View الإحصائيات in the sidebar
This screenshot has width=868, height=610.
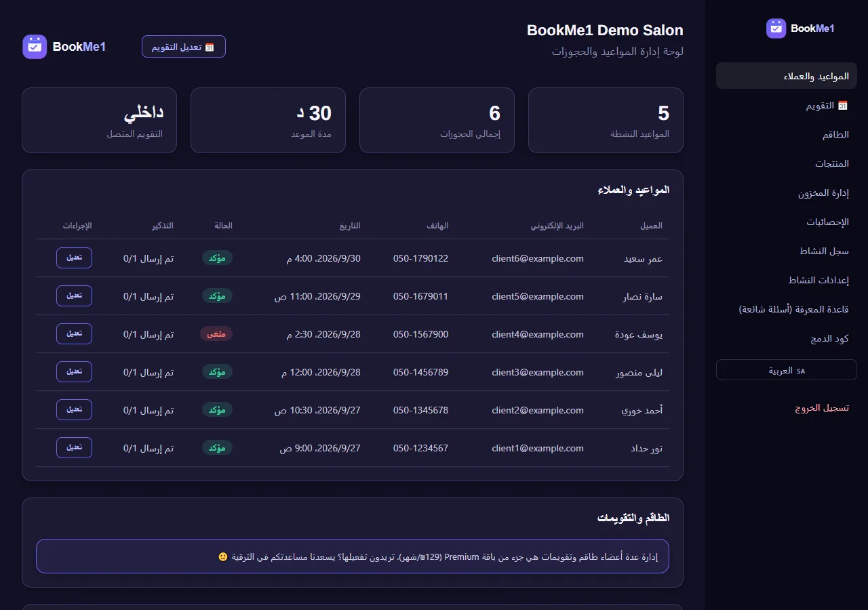point(787,222)
